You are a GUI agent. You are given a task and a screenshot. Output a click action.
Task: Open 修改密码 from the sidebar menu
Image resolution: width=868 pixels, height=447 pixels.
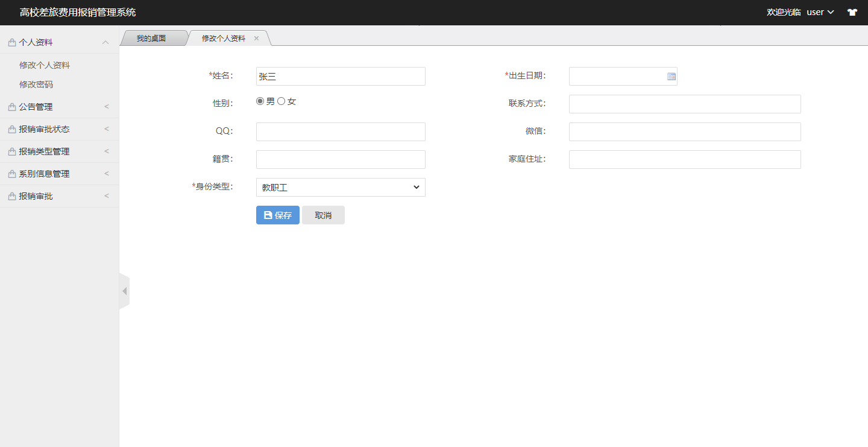36,84
